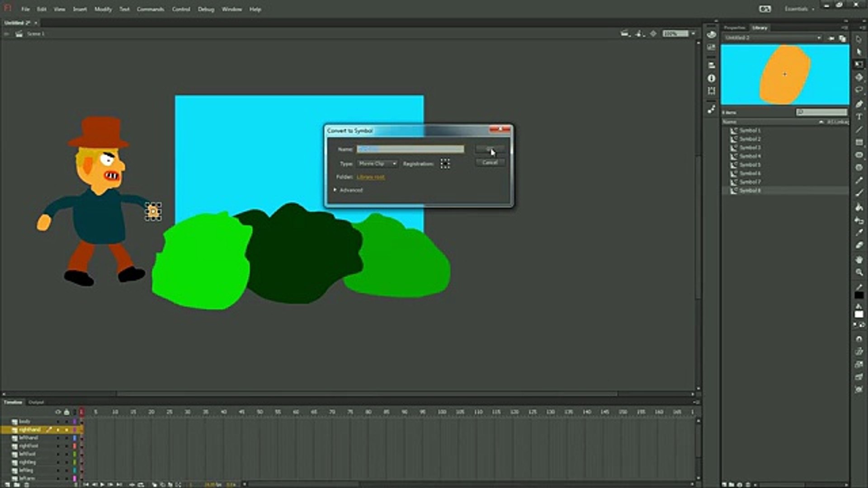
Task: Select the Hand tool
Action: pyautogui.click(x=859, y=260)
